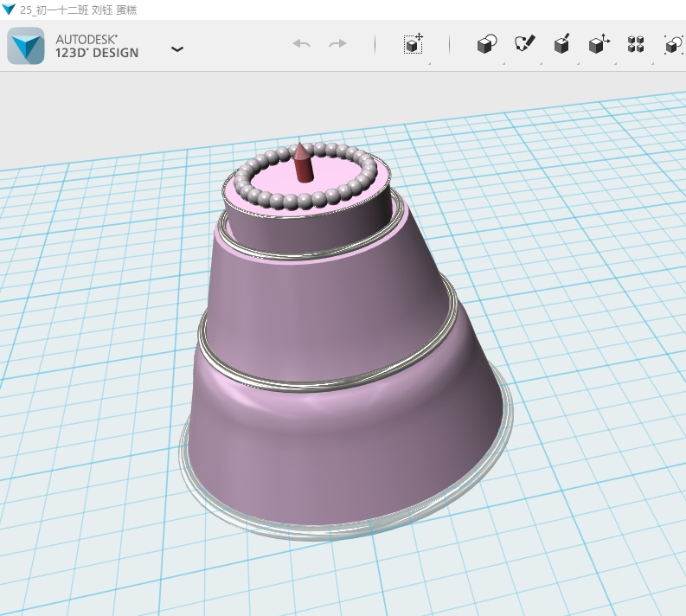This screenshot has height=616, width=686.
Task: Click the Autodesk 123D Design logo
Action: 26,46
